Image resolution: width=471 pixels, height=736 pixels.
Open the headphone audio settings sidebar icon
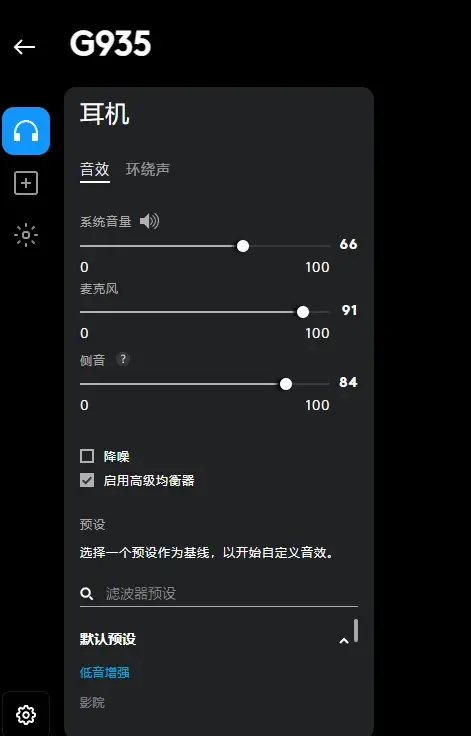26,131
